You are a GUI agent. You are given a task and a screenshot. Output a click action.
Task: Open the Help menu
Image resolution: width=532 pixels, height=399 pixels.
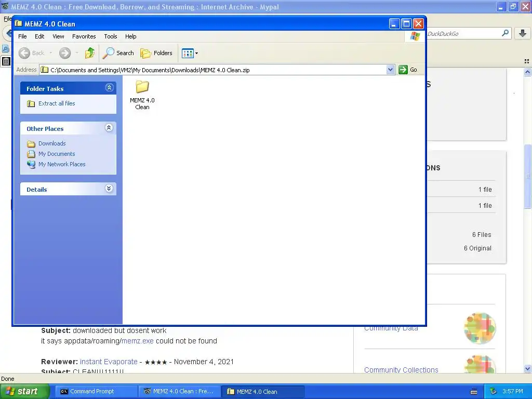pos(130,36)
